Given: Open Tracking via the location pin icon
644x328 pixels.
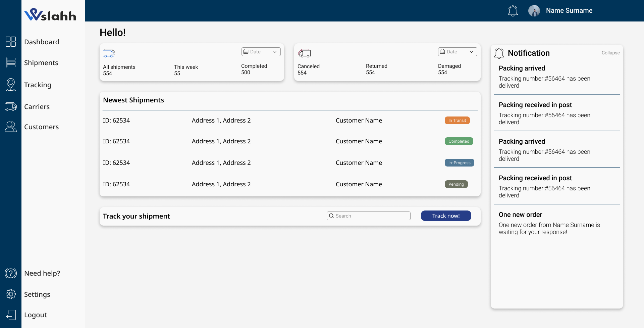Looking at the screenshot, I should point(11,85).
